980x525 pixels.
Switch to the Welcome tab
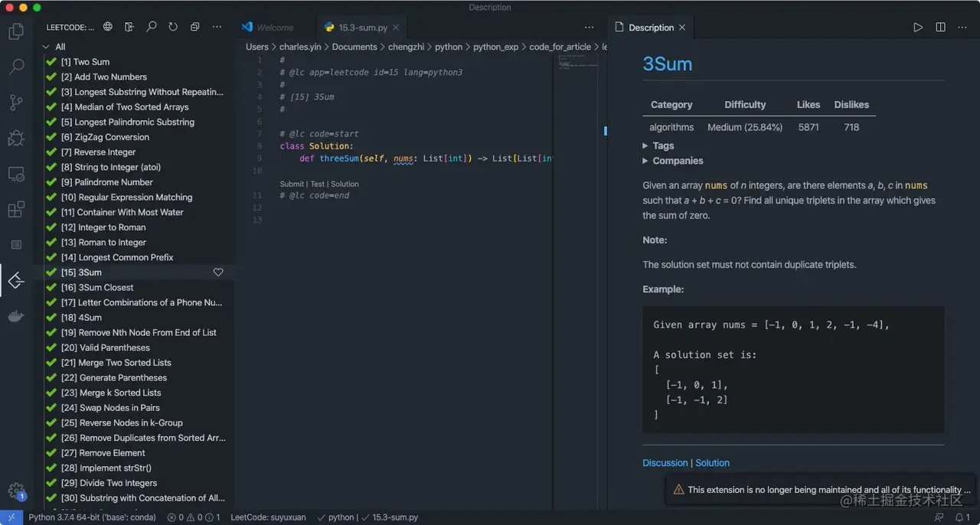coord(274,28)
